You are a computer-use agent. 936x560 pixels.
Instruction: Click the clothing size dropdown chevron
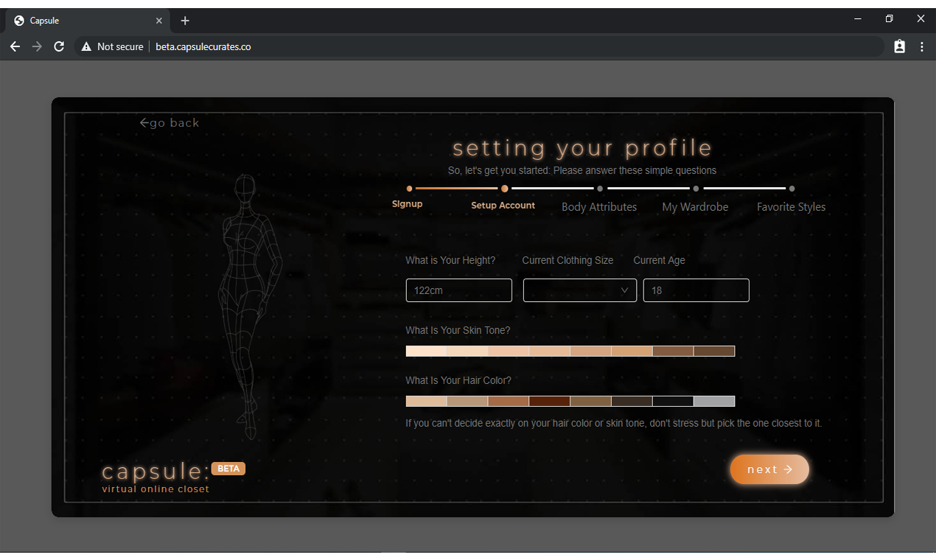[x=624, y=290]
